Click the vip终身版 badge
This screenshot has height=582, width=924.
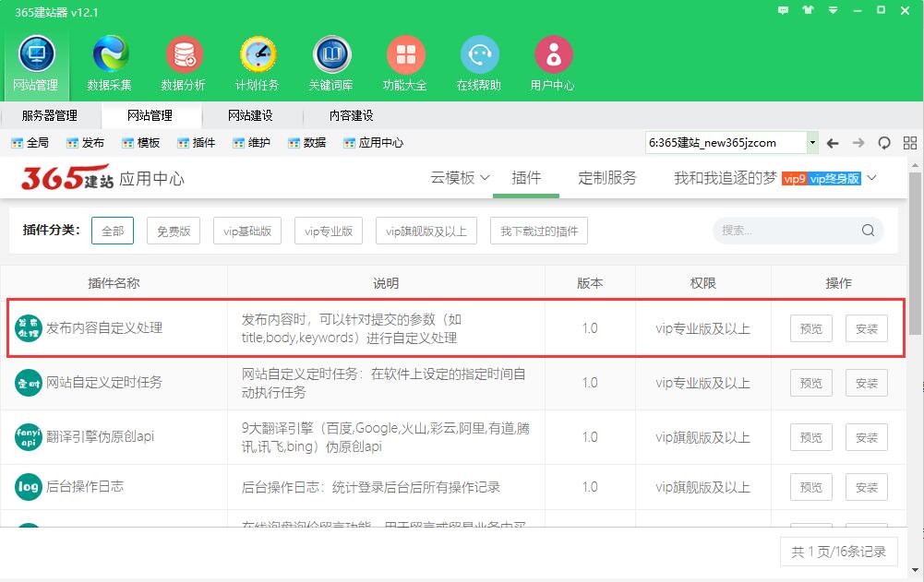(834, 179)
